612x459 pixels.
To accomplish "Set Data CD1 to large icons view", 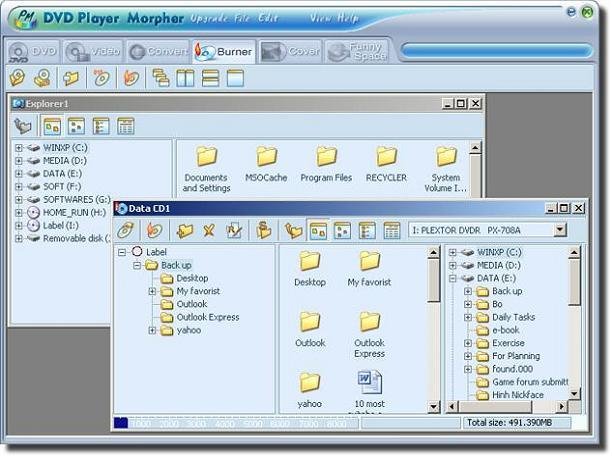I will 318,230.
